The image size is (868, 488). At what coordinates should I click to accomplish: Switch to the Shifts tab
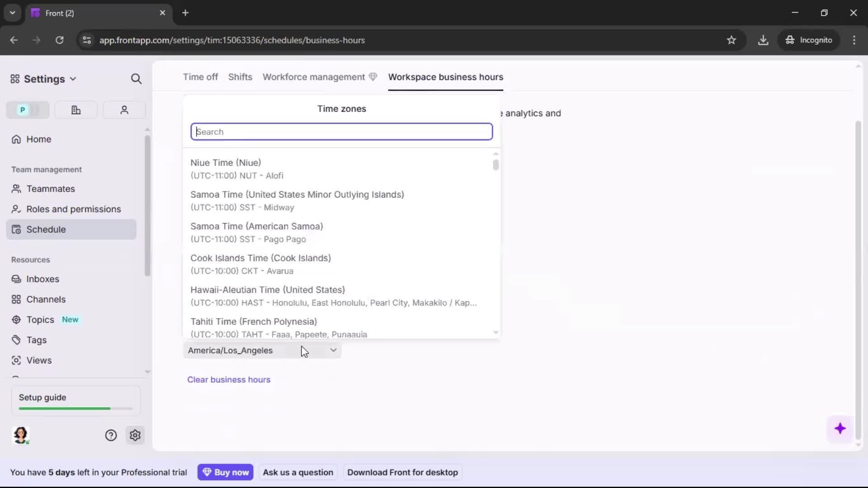click(240, 77)
